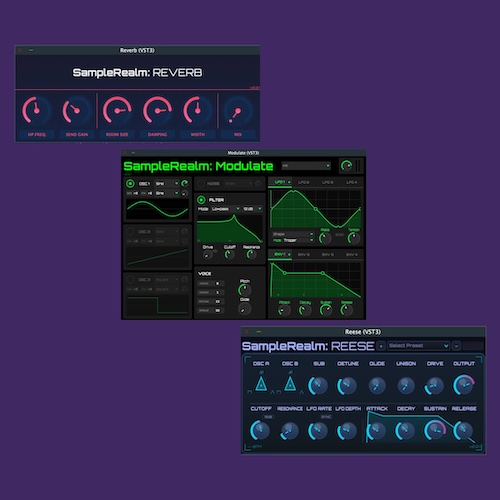This screenshot has width=500, height=500.
Task: Toggle the NOISE power button in Modulate
Action: 201,183
